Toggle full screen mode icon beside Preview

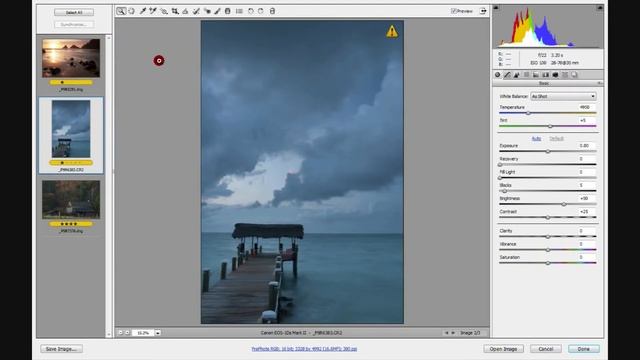click(x=483, y=11)
